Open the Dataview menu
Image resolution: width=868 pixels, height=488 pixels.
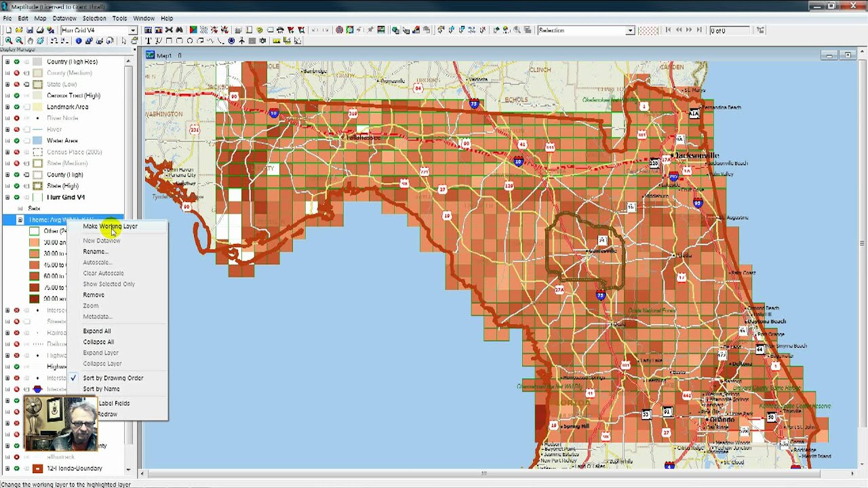[64, 18]
